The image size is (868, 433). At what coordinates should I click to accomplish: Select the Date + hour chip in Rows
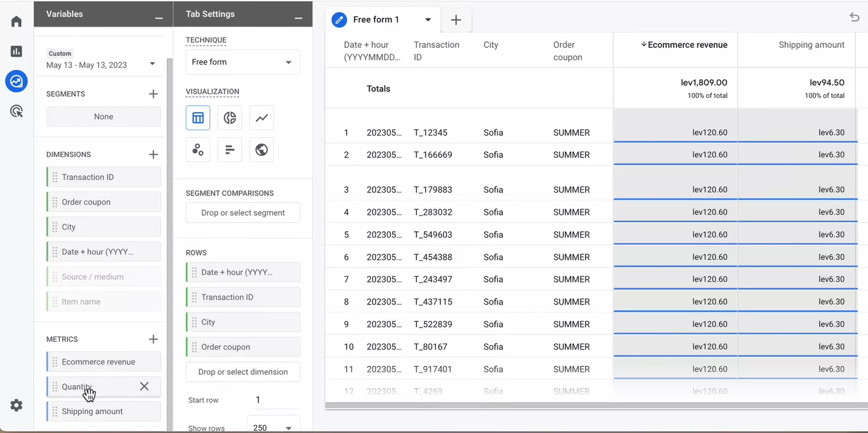tap(243, 272)
